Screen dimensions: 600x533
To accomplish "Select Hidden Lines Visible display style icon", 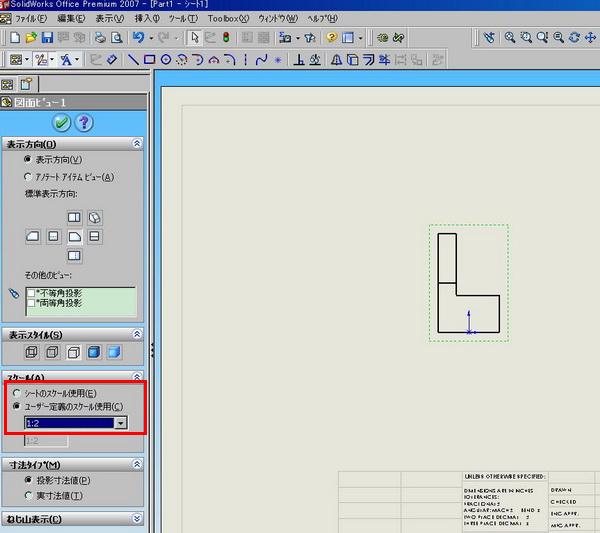I will tap(52, 352).
